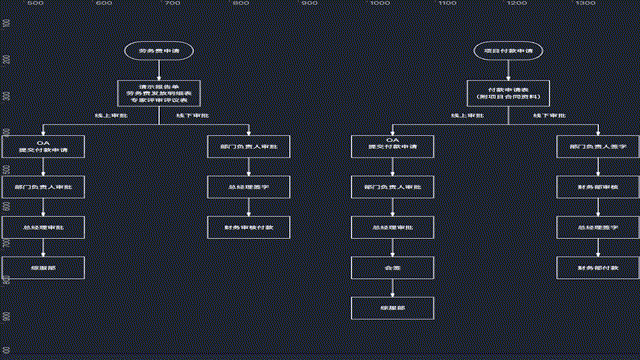
Task: Select 总经理审批 box in 劳务费 flow
Action: point(43,227)
